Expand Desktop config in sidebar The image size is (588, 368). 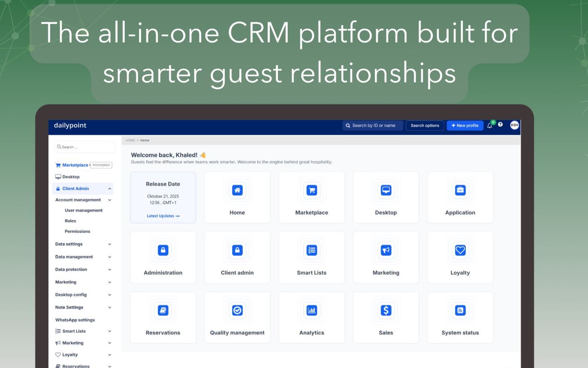coord(109,295)
